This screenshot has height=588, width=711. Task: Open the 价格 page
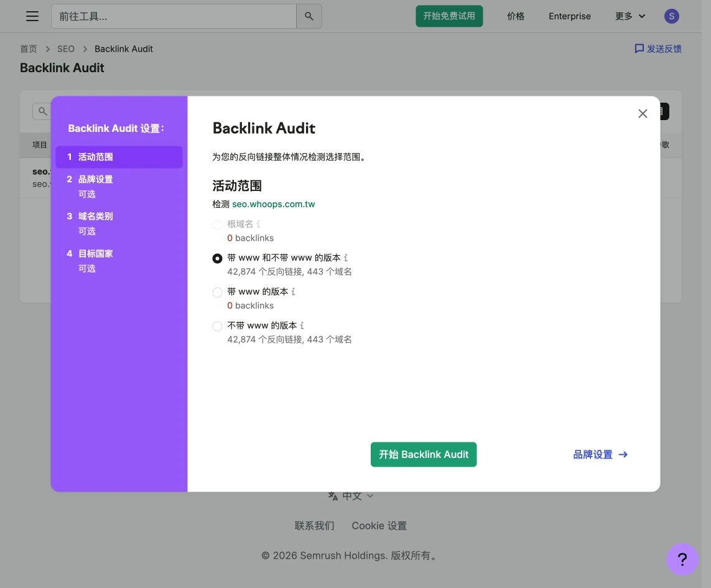tap(516, 16)
